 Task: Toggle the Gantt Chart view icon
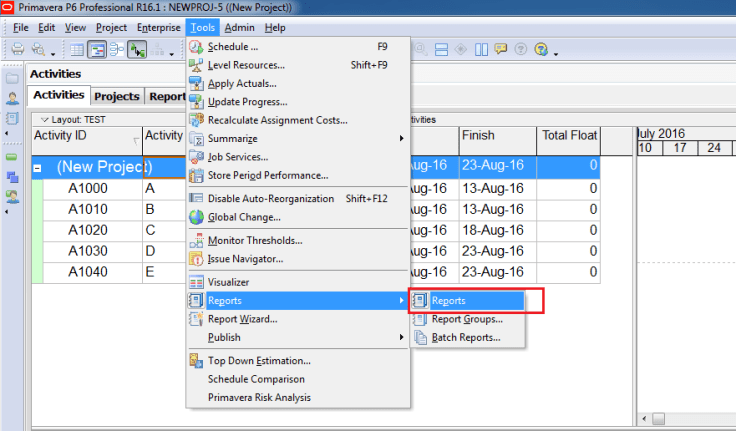tap(97, 49)
